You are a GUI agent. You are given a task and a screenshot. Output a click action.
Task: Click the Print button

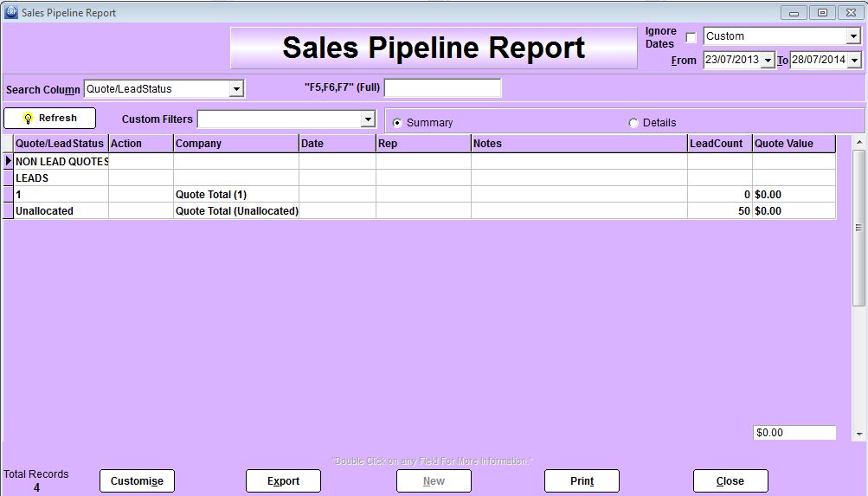pyautogui.click(x=582, y=481)
